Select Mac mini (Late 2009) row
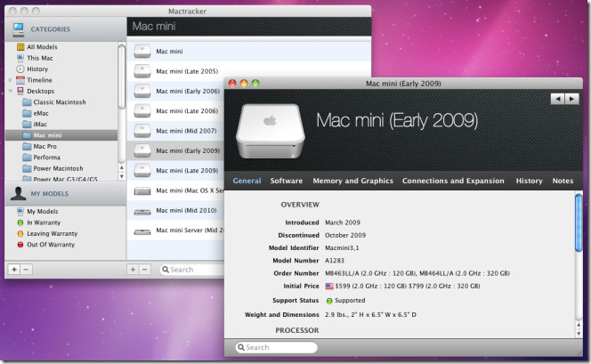Image resolution: width=591 pixels, height=364 pixels. point(175,171)
